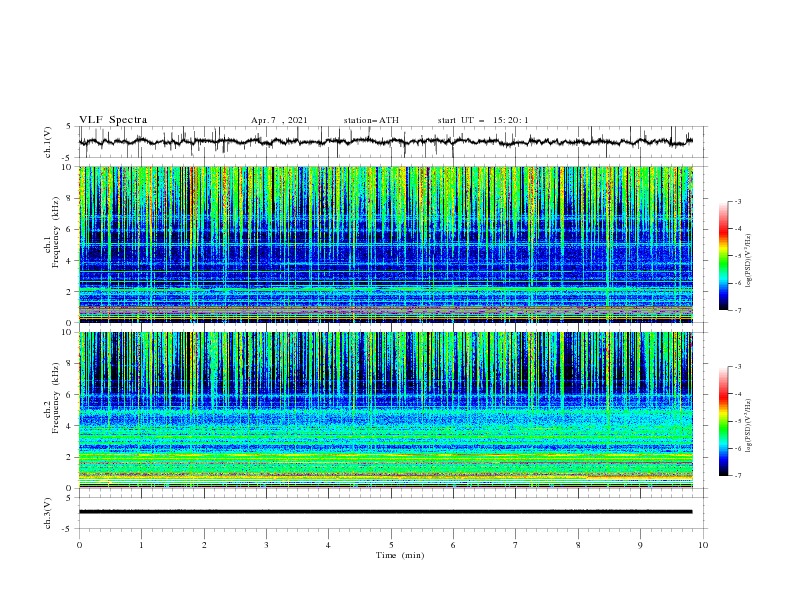The image size is (792, 612).
Task: Click the "ch.1(V)" waveform axis label
Action: (x=48, y=142)
